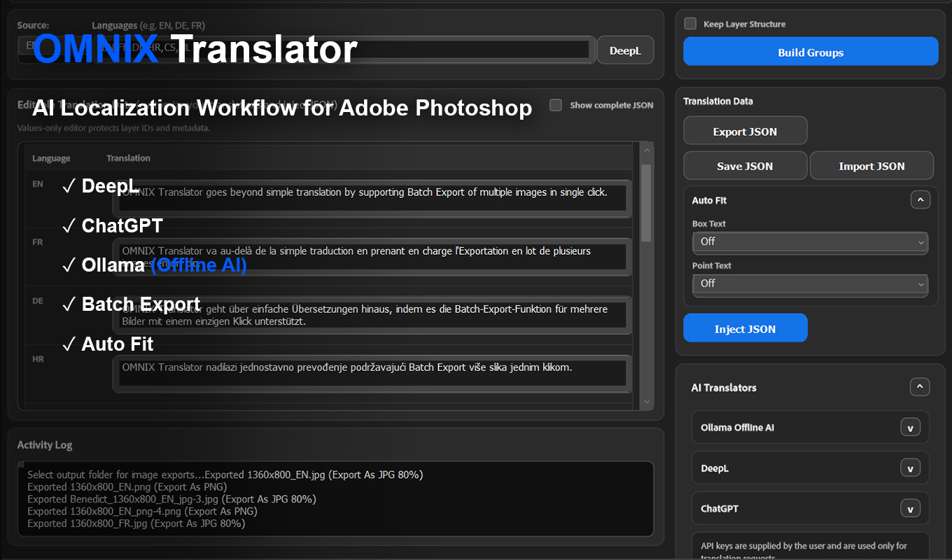
Task: Expand the ChatGPT translator section
Action: (x=910, y=509)
